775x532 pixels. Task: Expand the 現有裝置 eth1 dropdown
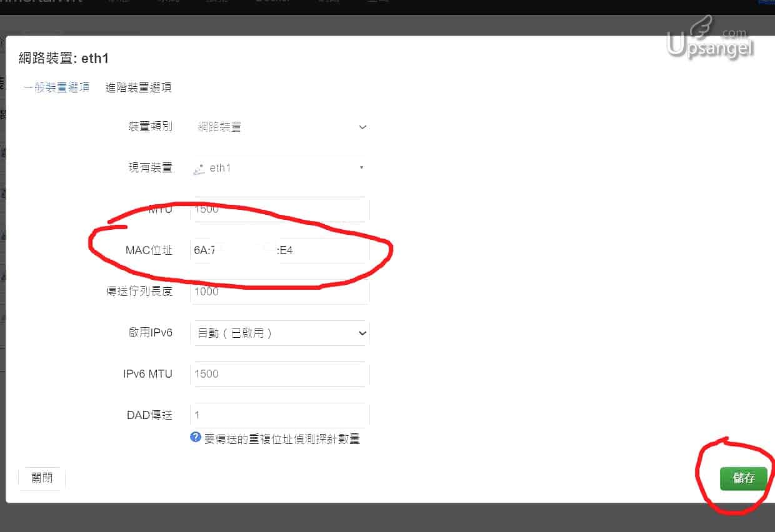click(279, 168)
